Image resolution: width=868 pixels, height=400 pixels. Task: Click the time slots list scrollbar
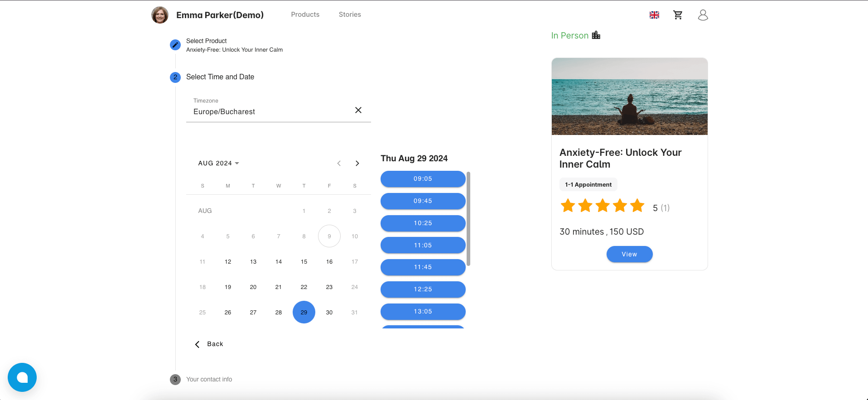(x=468, y=218)
